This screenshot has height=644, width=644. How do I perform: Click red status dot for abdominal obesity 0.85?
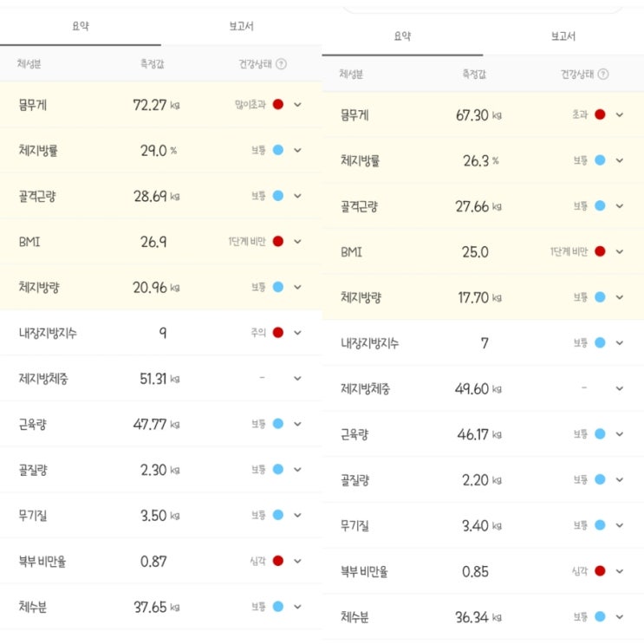click(x=600, y=571)
